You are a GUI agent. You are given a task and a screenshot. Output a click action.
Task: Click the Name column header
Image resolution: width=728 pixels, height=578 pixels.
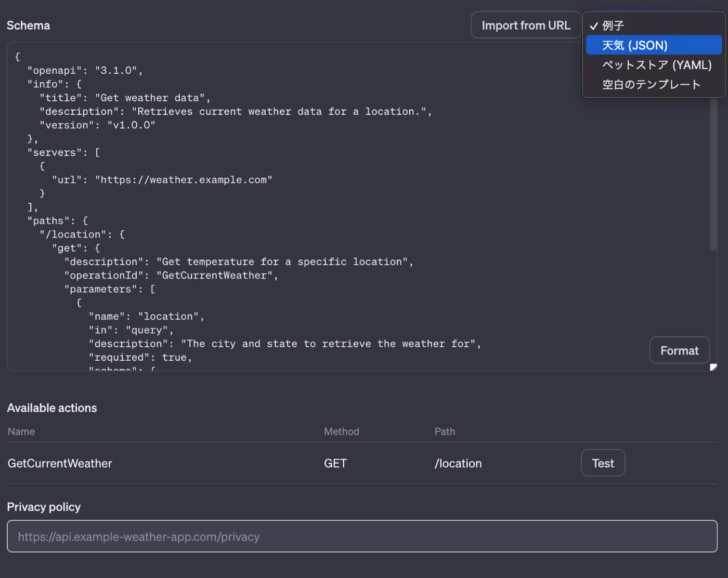[x=21, y=431]
